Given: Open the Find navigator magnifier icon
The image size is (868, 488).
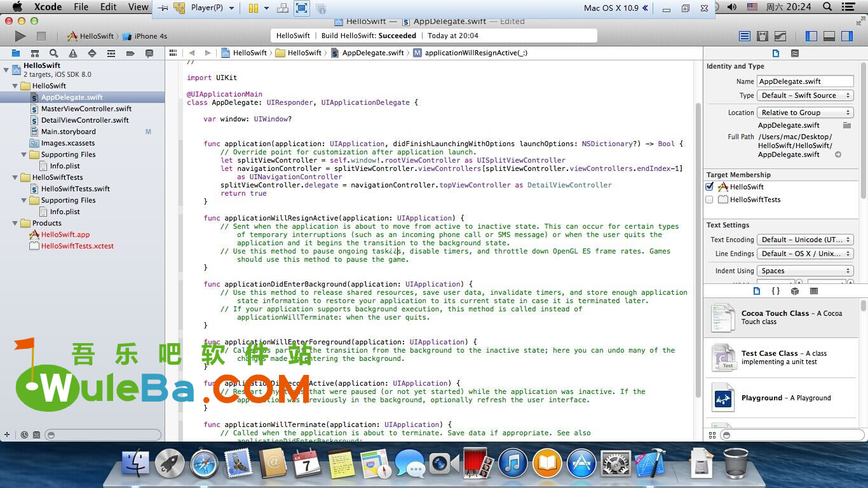Looking at the screenshot, I should (54, 53).
